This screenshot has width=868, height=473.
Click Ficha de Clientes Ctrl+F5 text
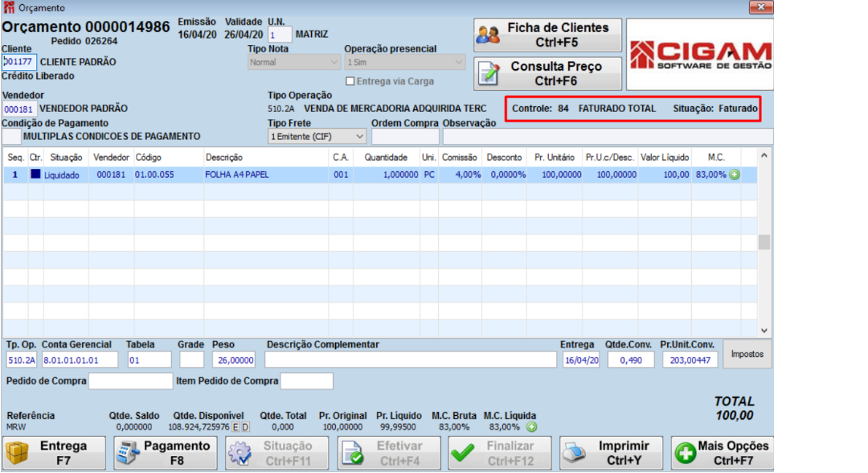pyautogui.click(x=558, y=35)
